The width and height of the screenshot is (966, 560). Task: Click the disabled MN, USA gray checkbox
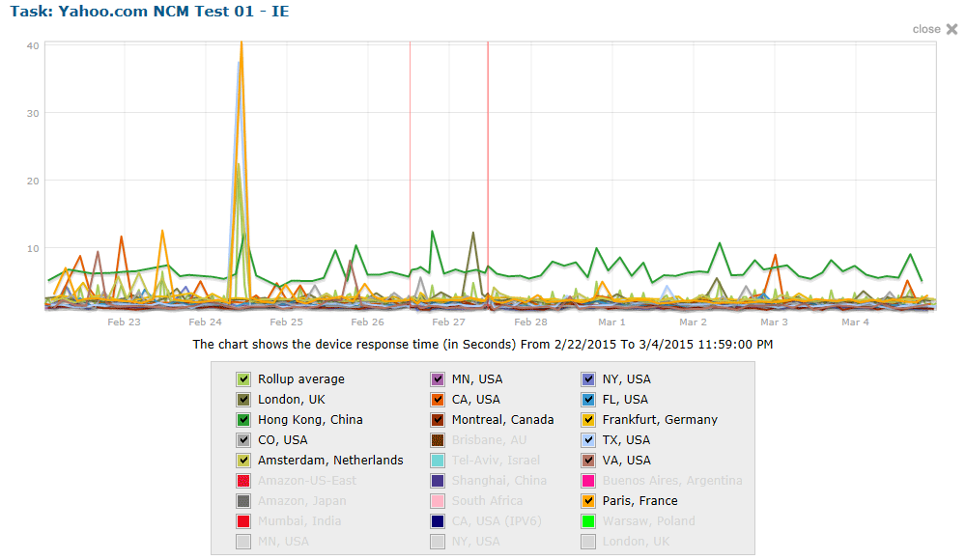tap(243, 542)
